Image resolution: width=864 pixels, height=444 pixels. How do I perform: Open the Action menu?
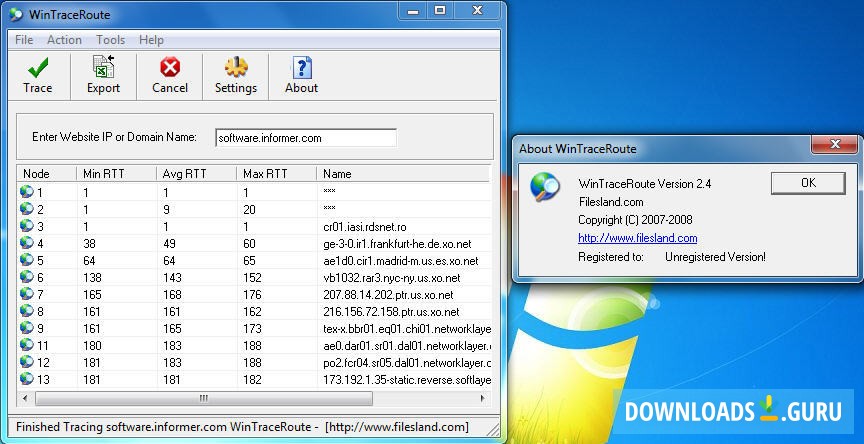(64, 40)
